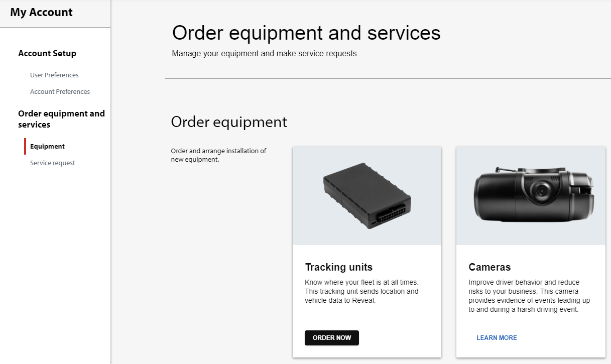Click the Tracking units card title

[x=339, y=267]
